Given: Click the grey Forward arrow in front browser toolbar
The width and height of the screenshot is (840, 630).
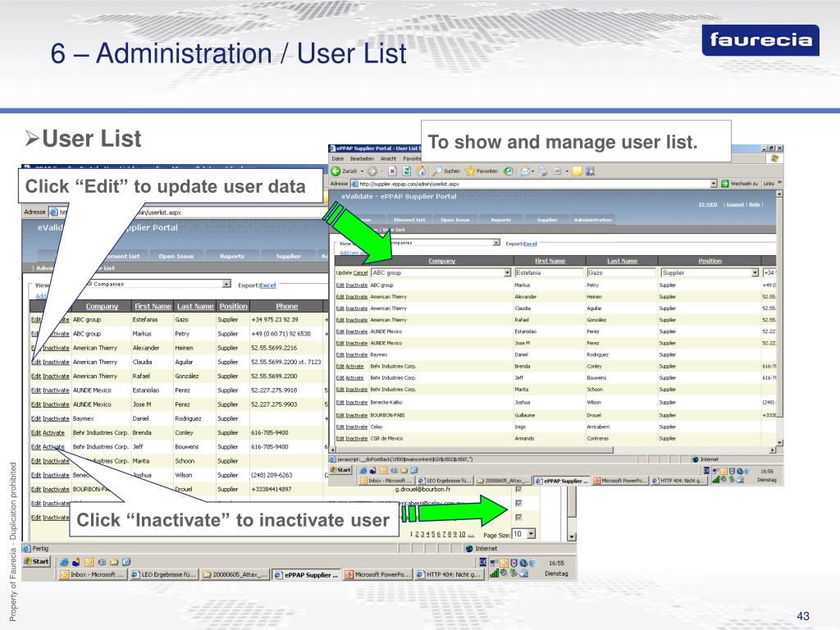Looking at the screenshot, I should click(x=372, y=171).
